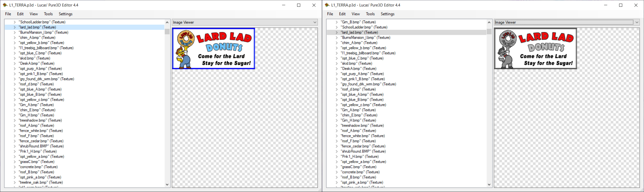Expand "SchoolLadder.bmp" node in left window
Image resolution: width=644 pixels, height=192 pixels.
(15, 22)
